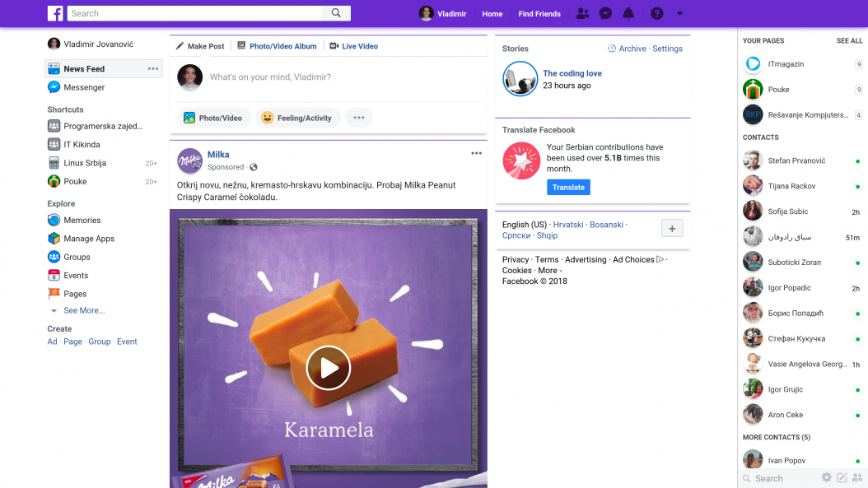Viewport: 868px width, 488px height.
Task: Open Groups in Explore
Action: [x=69, y=257]
